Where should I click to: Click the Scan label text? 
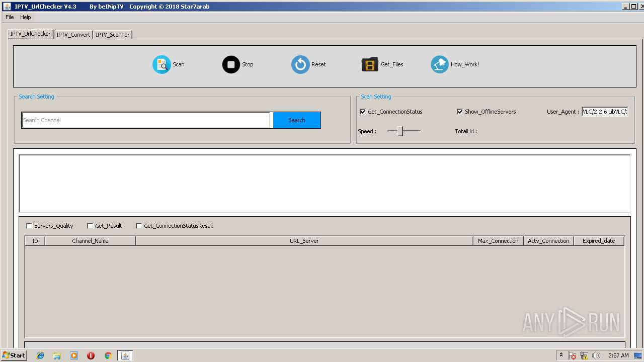click(x=179, y=64)
